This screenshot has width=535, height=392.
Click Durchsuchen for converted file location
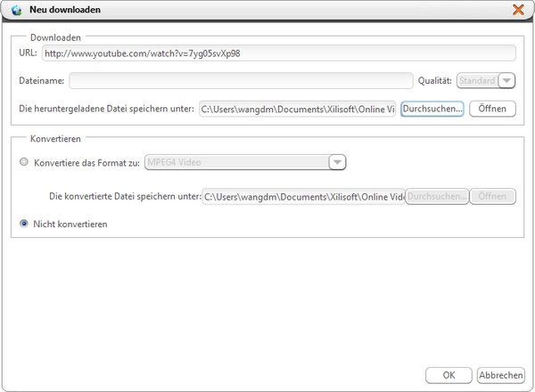click(x=437, y=196)
